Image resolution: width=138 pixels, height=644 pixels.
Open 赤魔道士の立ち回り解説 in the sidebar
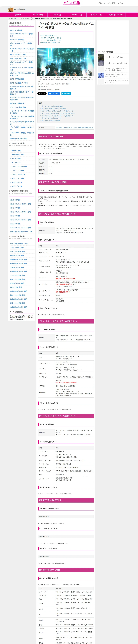(x=18, y=307)
